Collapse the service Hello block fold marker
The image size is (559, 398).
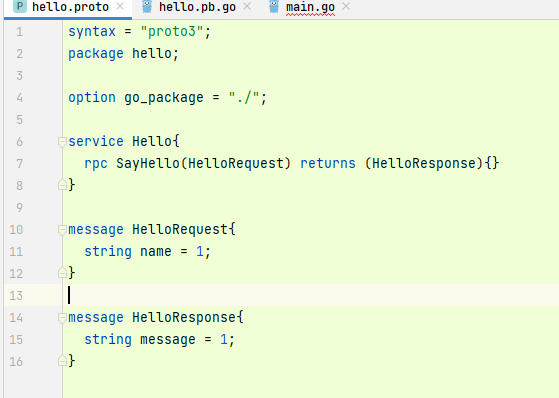(62, 142)
